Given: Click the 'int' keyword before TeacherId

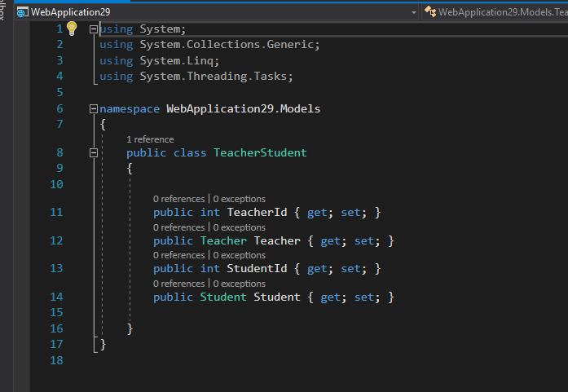Looking at the screenshot, I should tap(210, 212).
